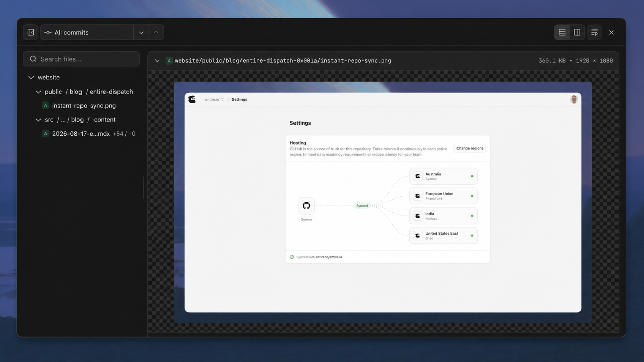This screenshot has height=362, width=644.
Task: Select instant-repo-sync.png in file tree
Action: 84,106
